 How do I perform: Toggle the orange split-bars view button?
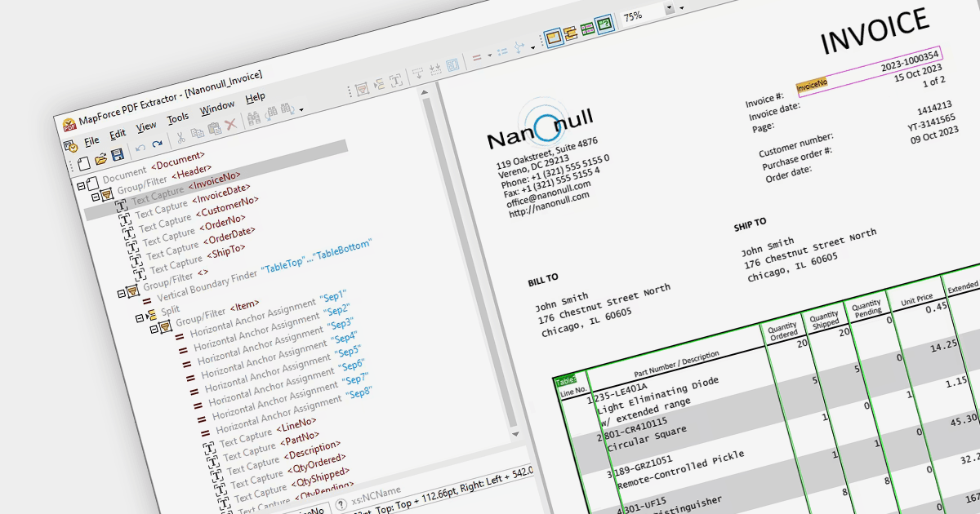pos(570,33)
